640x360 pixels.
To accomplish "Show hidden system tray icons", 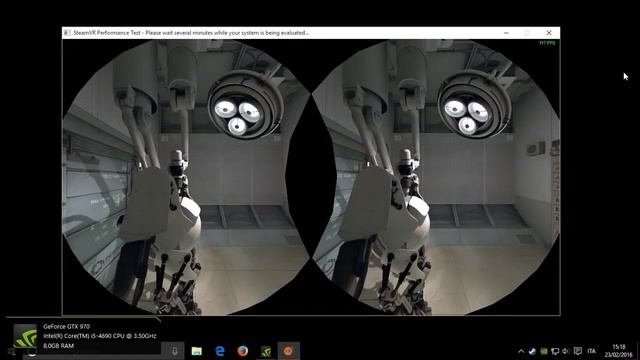I will tap(521, 351).
